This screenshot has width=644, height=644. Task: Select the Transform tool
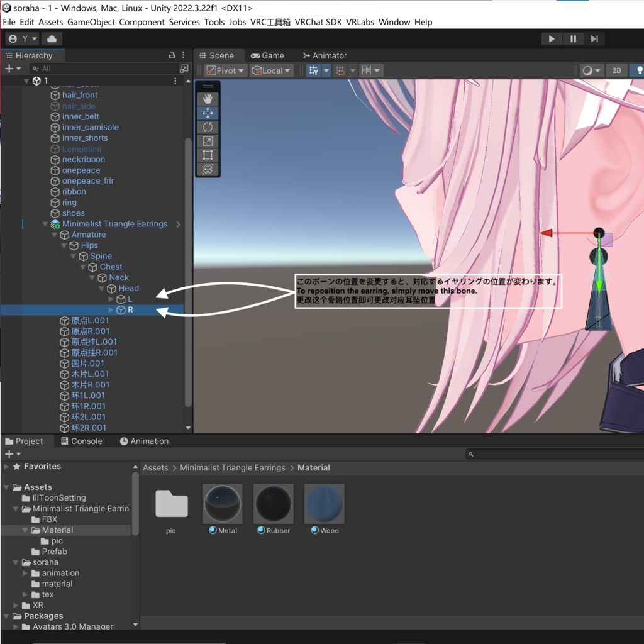[x=208, y=169]
